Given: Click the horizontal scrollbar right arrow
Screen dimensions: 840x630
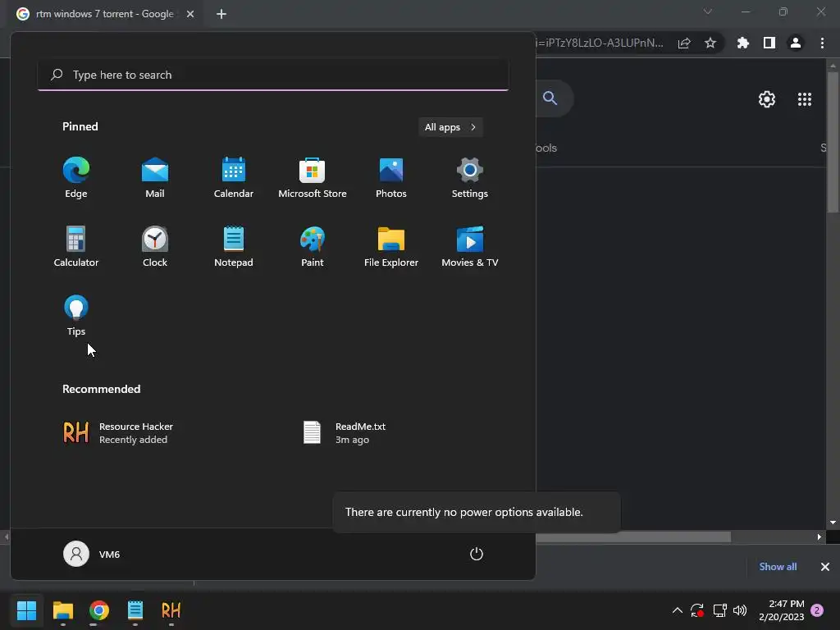Looking at the screenshot, I should point(819,536).
